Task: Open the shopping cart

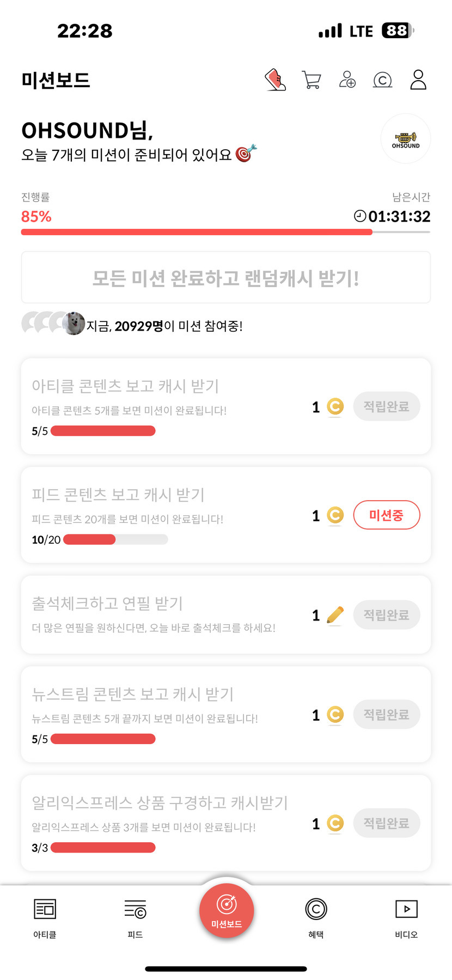Action: (x=311, y=80)
